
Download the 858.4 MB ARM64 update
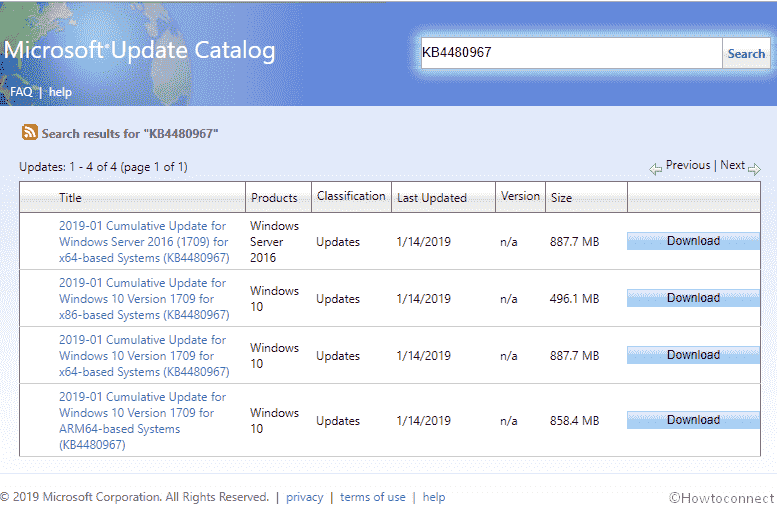pos(693,420)
